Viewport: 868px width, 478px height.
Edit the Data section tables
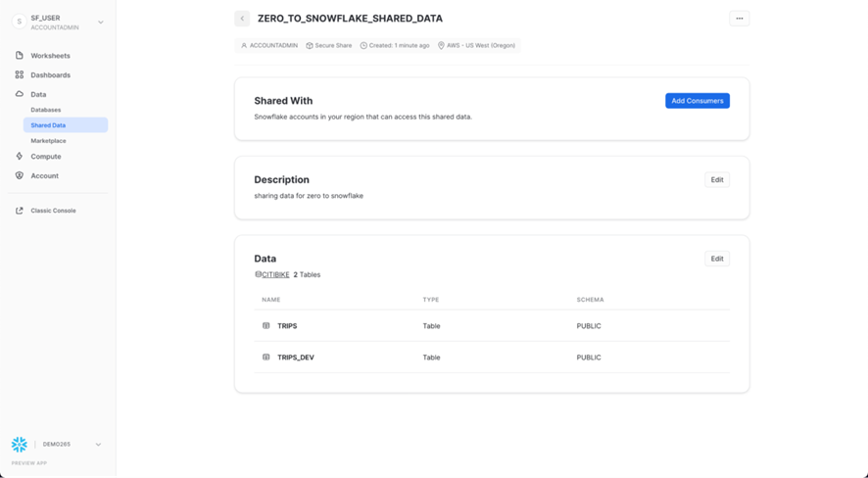716,259
